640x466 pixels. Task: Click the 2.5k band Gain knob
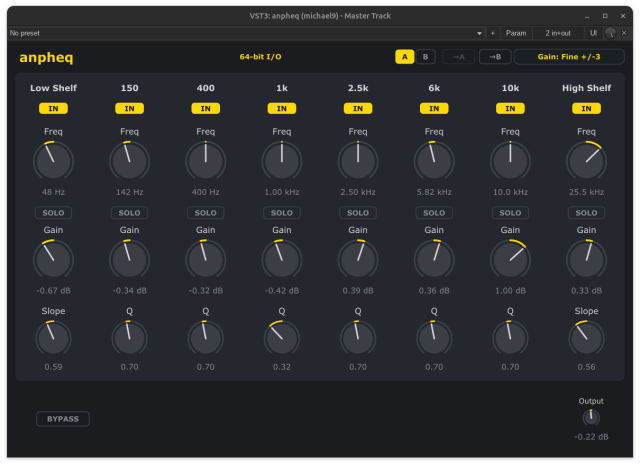tap(358, 260)
